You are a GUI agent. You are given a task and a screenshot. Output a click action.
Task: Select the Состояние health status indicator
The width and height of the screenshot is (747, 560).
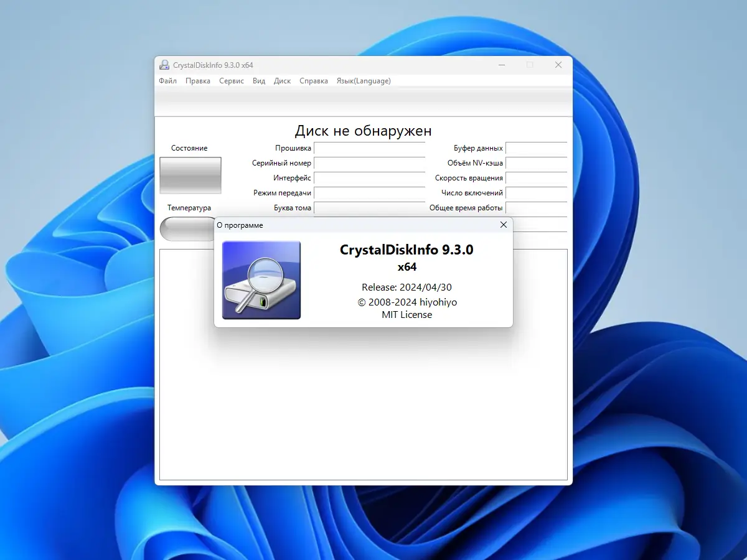click(190, 175)
